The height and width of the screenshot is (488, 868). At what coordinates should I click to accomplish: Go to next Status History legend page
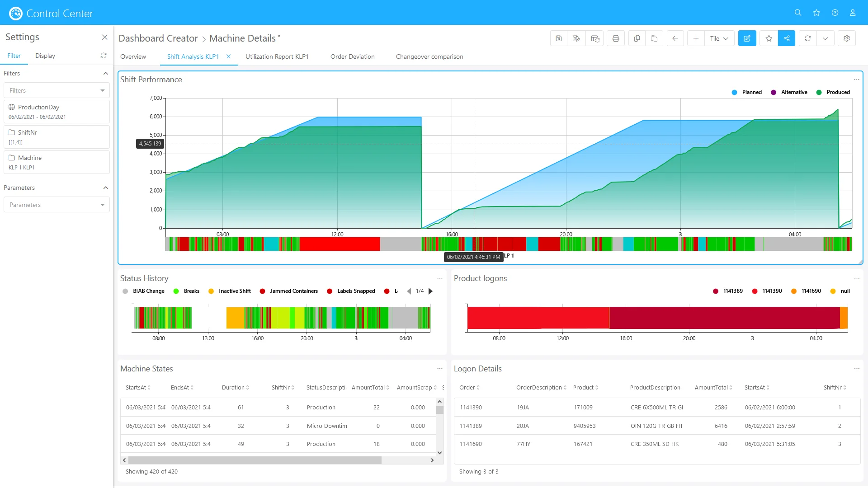click(431, 291)
